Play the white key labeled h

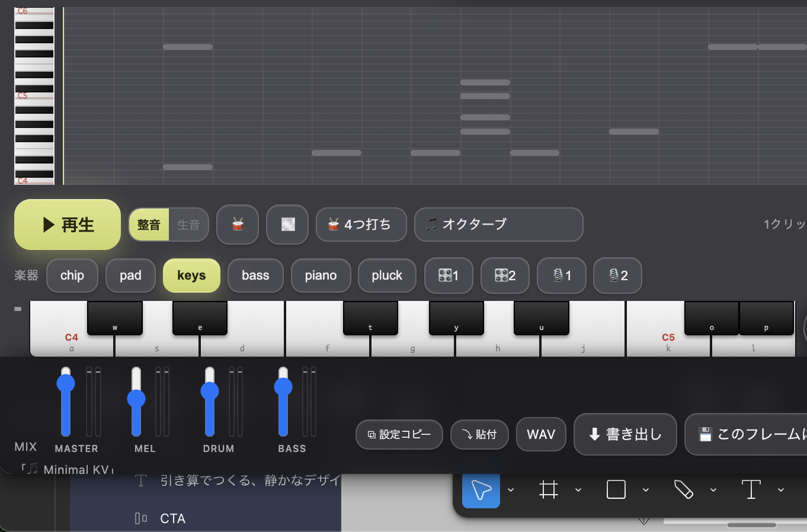pyautogui.click(x=498, y=345)
